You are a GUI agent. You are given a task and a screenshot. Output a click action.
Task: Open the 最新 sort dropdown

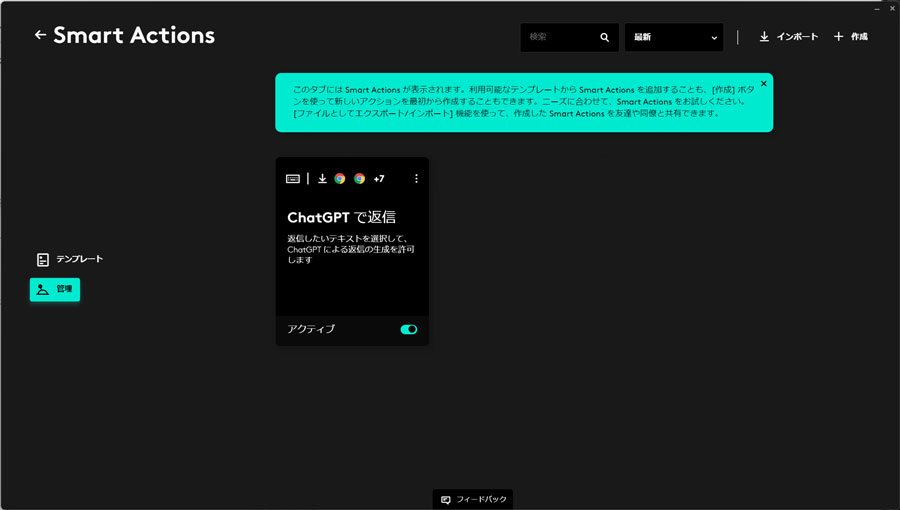pyautogui.click(x=674, y=37)
